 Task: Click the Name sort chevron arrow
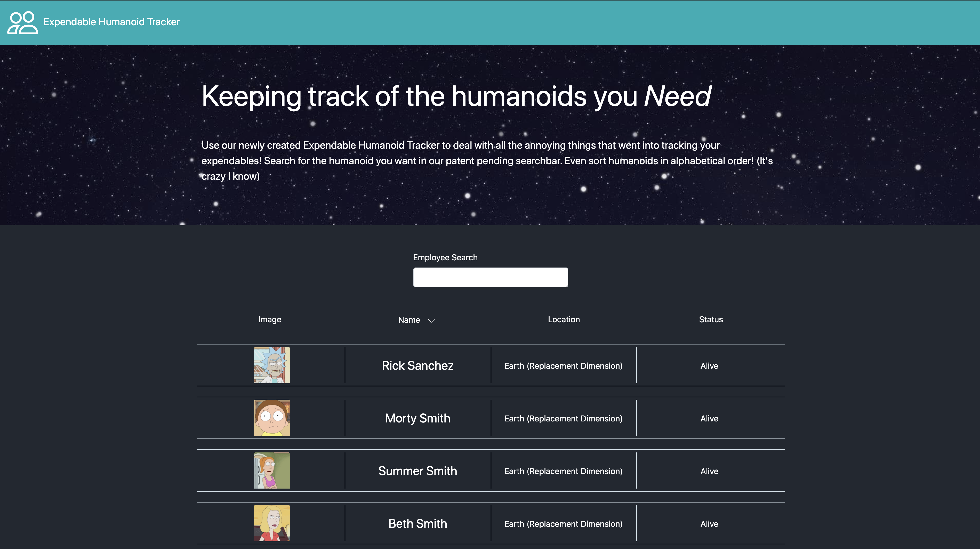click(x=431, y=320)
